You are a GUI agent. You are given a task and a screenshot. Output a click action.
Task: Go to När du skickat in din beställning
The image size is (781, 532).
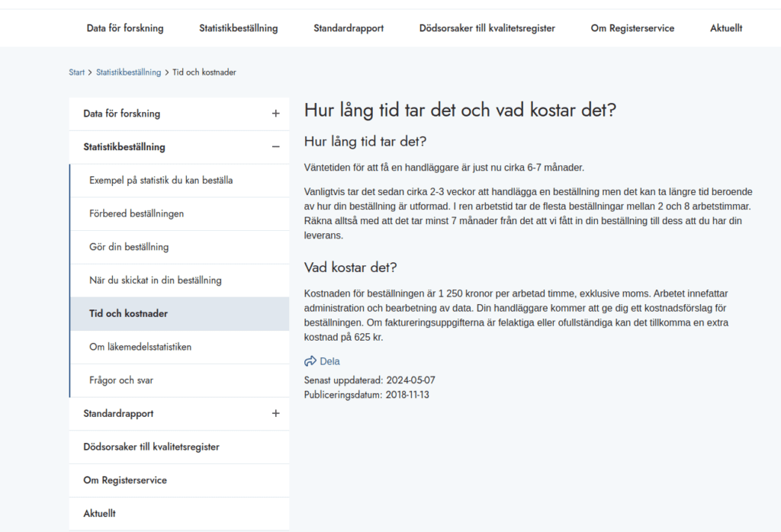(155, 280)
